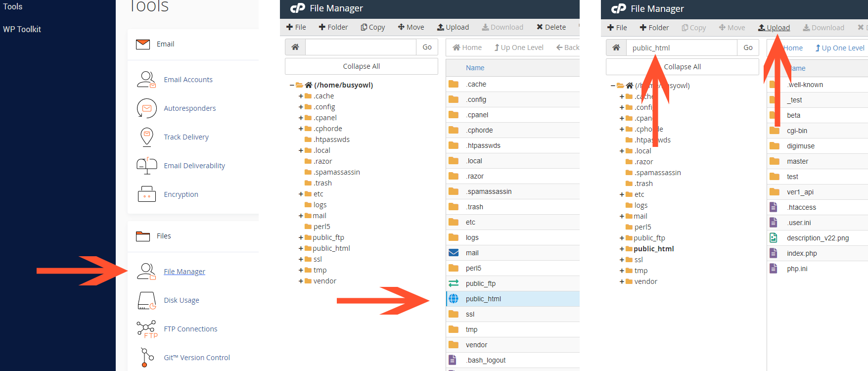Click .bash_logout file icon in middle list
This screenshot has height=371, width=868.
(x=453, y=360)
